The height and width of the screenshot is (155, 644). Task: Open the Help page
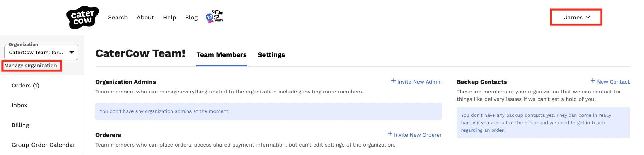[169, 17]
